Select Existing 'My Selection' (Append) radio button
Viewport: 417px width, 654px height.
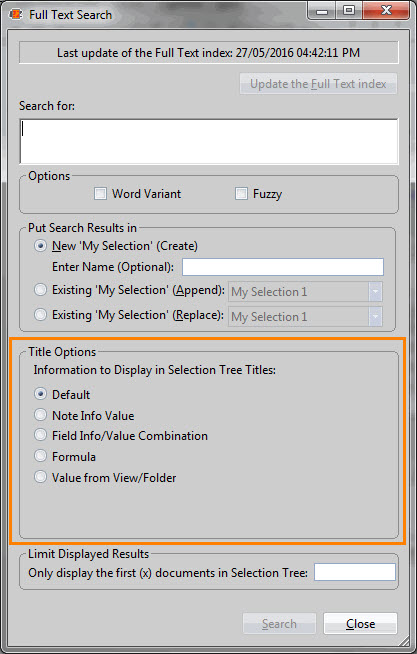coord(40,290)
